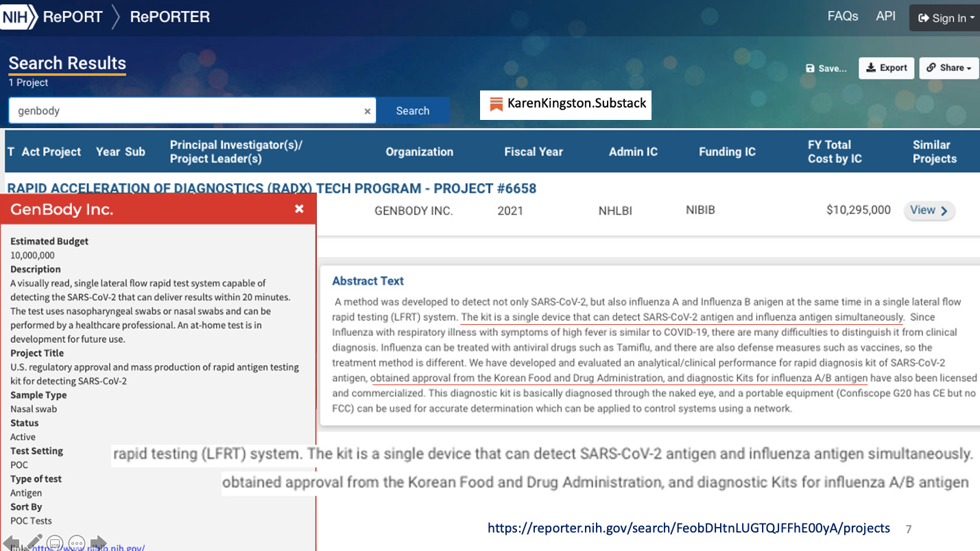Click the Act Project column header
Image resolution: width=980 pixels, height=551 pixels.
coord(51,152)
